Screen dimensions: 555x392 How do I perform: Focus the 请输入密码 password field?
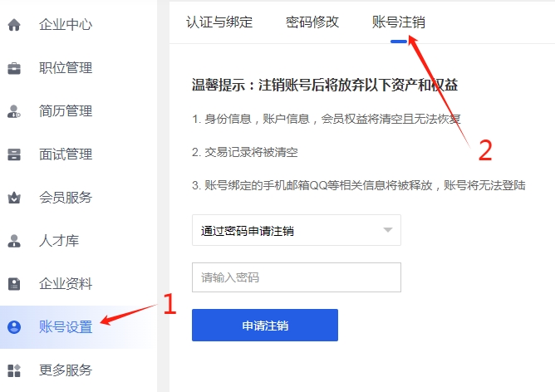297,277
